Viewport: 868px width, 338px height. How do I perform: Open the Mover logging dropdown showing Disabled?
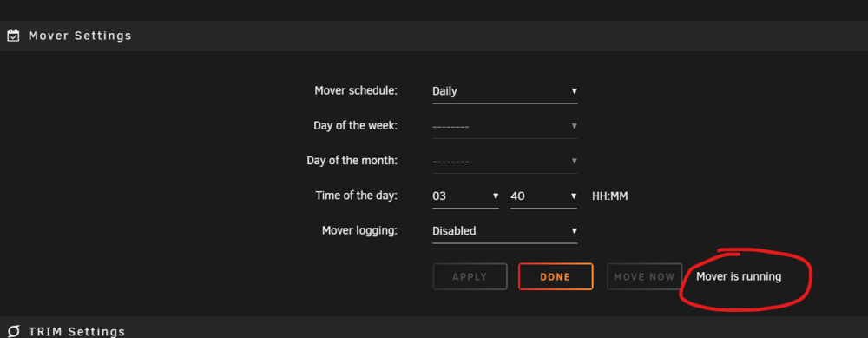[x=504, y=231]
